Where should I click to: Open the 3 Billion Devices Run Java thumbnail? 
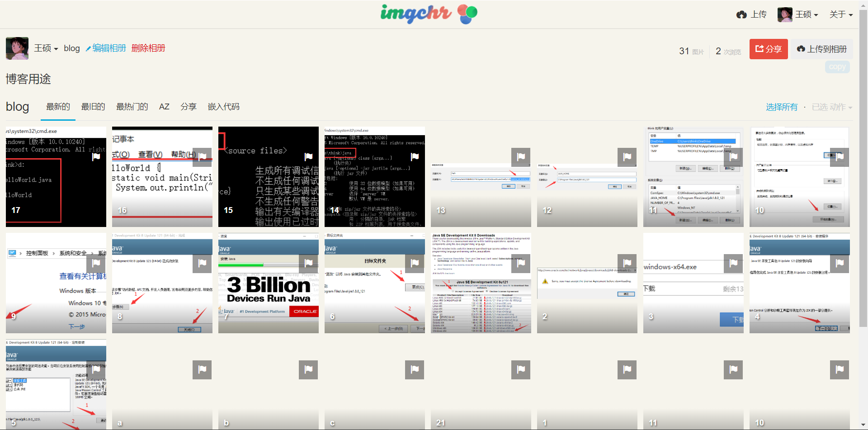click(269, 283)
